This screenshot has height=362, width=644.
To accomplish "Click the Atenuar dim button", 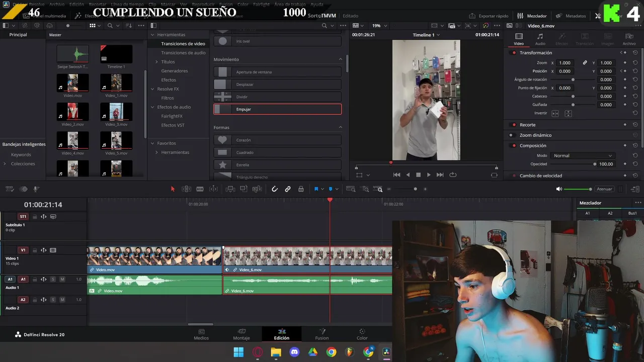I will (604, 189).
